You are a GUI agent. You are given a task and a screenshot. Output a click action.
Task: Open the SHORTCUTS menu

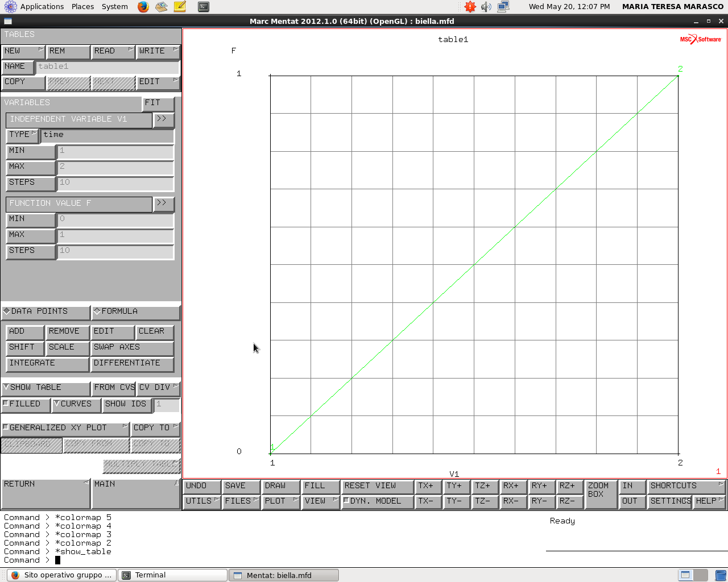pyautogui.click(x=687, y=487)
